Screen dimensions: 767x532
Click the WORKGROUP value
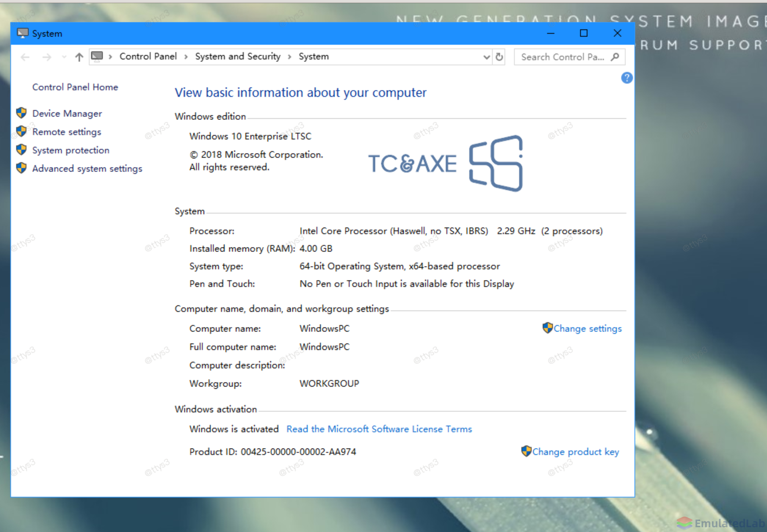329,383
